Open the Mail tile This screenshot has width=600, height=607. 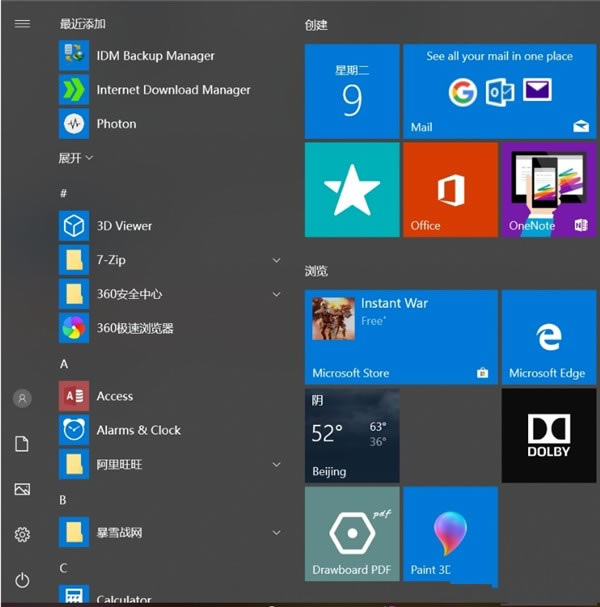pyautogui.click(x=499, y=91)
